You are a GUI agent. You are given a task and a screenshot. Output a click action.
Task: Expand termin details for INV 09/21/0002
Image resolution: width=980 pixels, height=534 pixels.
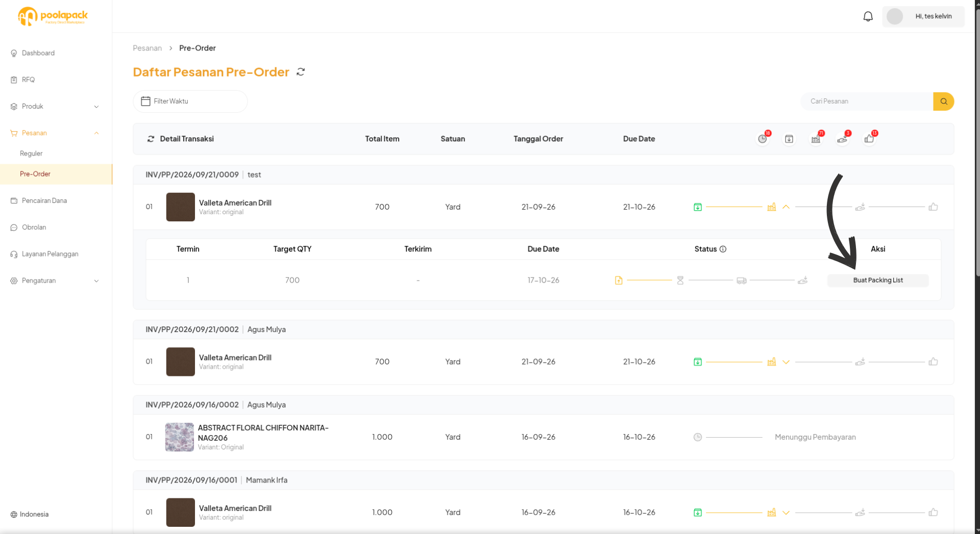(x=786, y=362)
